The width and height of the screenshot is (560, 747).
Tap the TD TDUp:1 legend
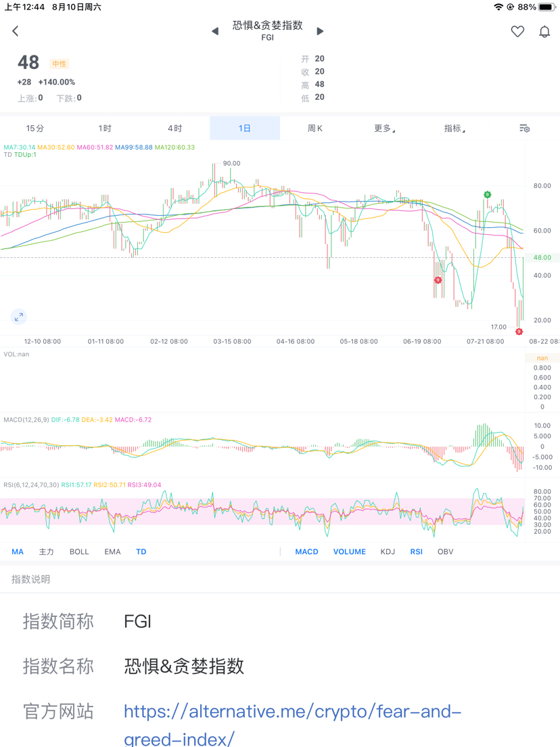click(x=20, y=154)
